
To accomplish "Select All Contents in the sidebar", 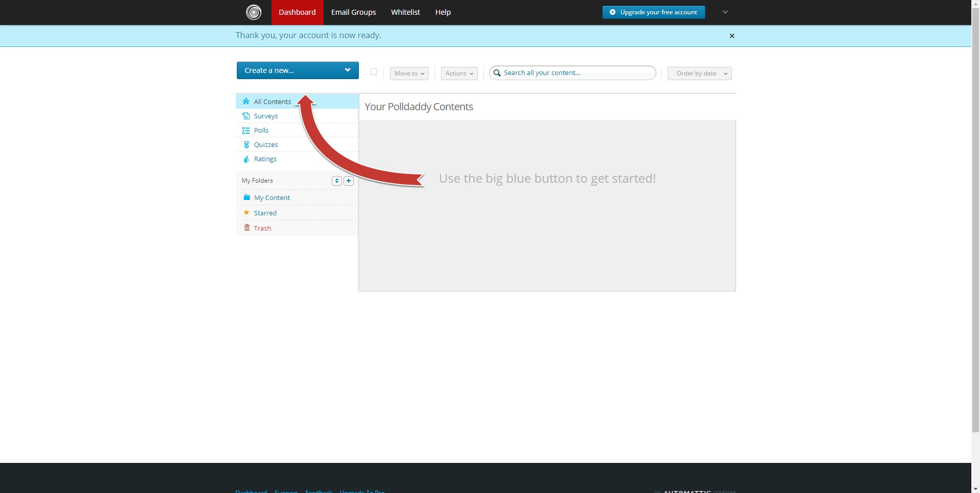I will pyautogui.click(x=297, y=102).
